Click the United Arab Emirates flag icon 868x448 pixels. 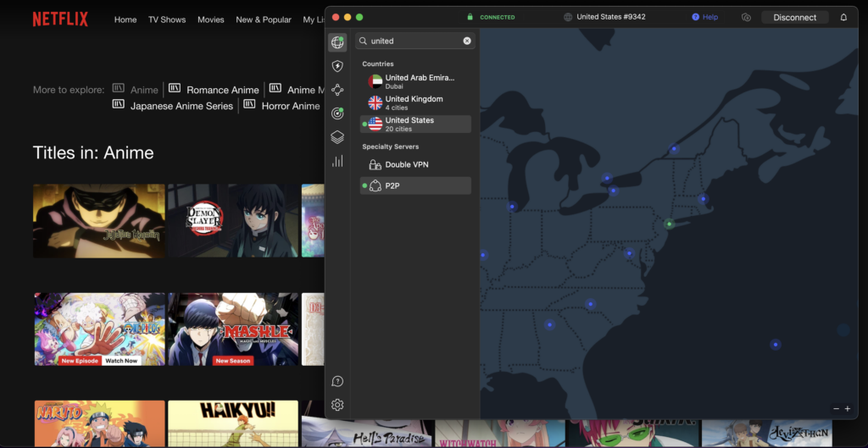pos(376,82)
